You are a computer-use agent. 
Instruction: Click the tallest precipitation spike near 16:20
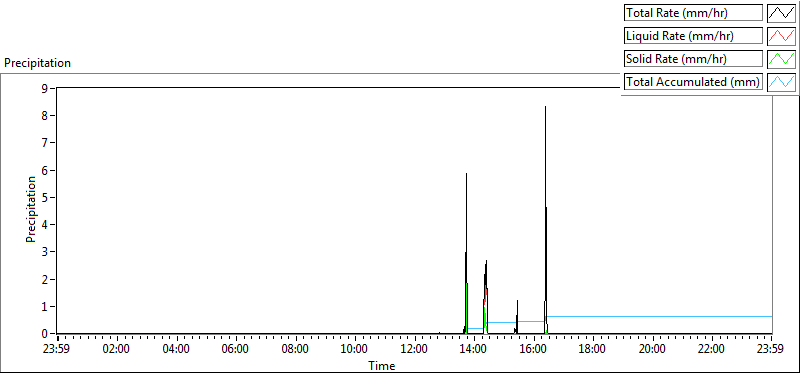[545, 219]
